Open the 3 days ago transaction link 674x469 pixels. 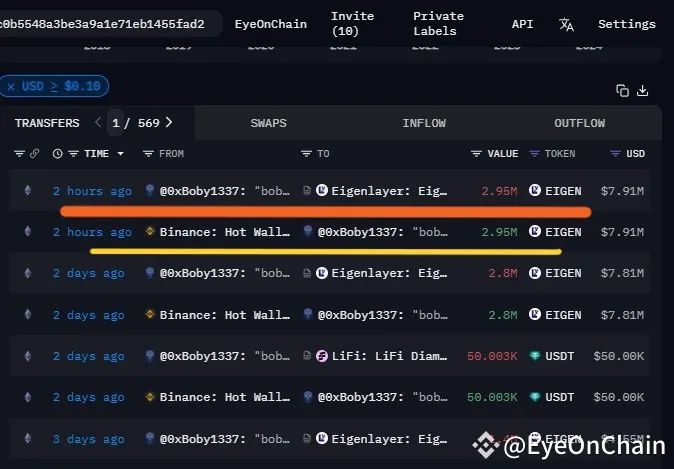click(x=88, y=439)
